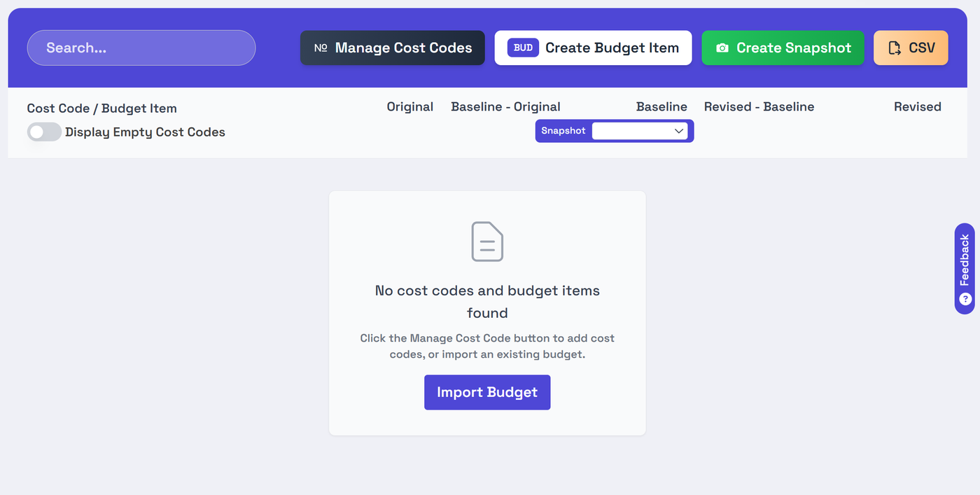Click the Baseline - Original column header

coord(505,106)
